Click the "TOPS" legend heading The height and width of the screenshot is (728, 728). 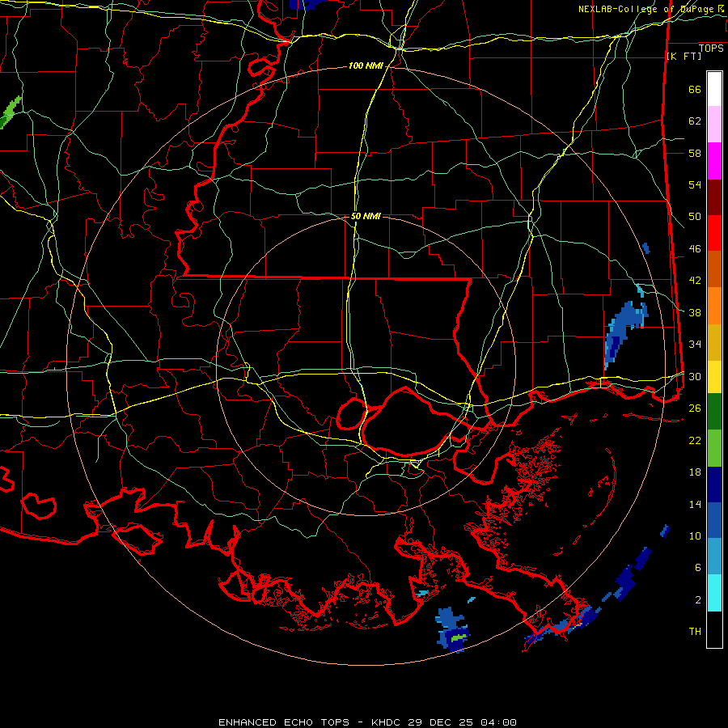click(711, 49)
